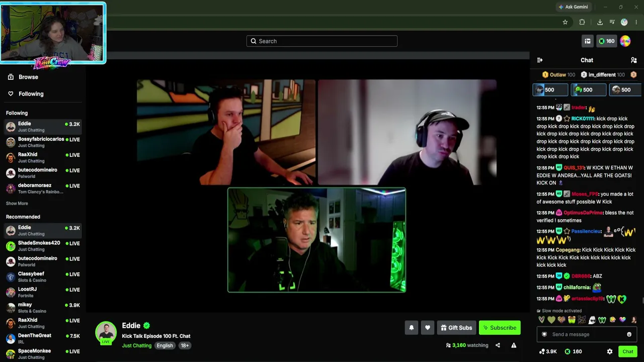Screen dimensions: 644x362
Task: Open SpaceMonkee in Recommended list
Action: click(x=43, y=354)
